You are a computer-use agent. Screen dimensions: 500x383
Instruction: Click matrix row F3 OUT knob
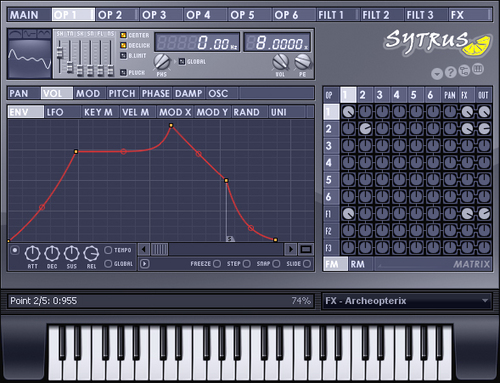point(484,247)
